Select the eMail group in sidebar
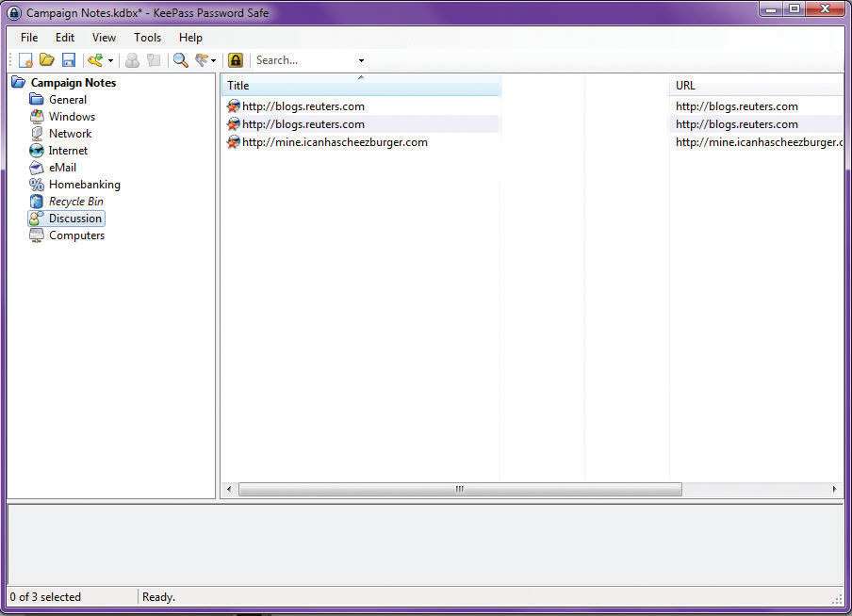The image size is (852, 616). [x=62, y=168]
